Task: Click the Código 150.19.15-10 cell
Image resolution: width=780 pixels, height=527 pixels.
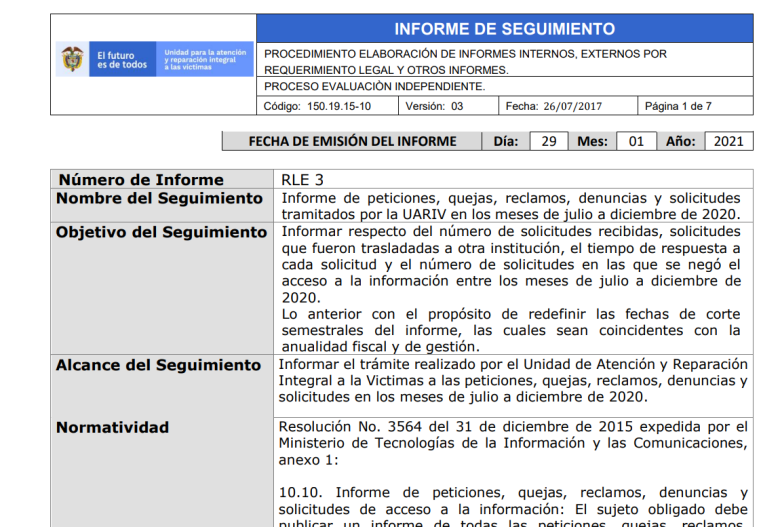Action: (x=327, y=106)
